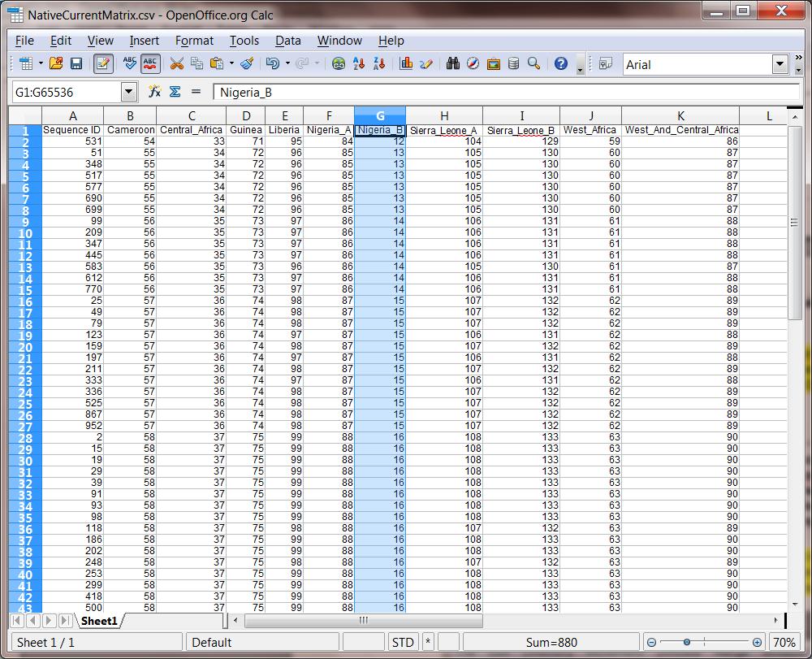Cut selection with the scissors icon
This screenshot has width=812, height=659.
point(176,63)
